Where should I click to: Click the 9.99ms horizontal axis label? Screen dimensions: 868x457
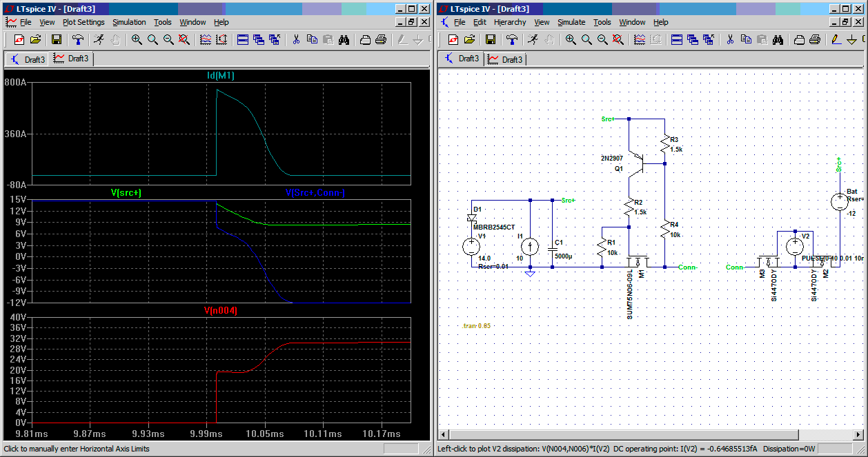(x=206, y=434)
